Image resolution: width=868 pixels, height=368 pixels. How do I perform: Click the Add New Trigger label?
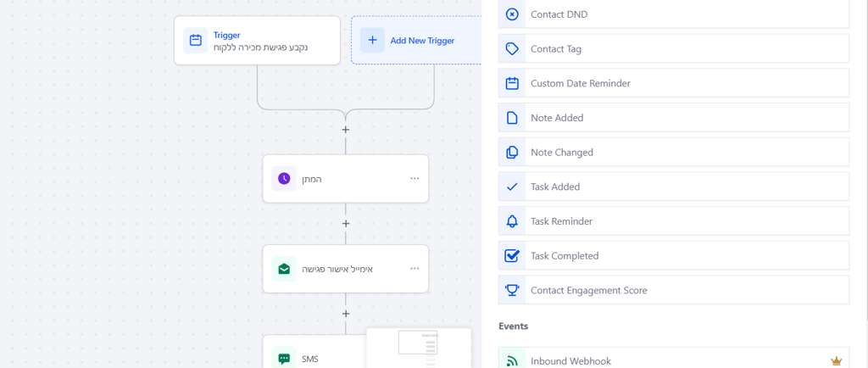(422, 41)
